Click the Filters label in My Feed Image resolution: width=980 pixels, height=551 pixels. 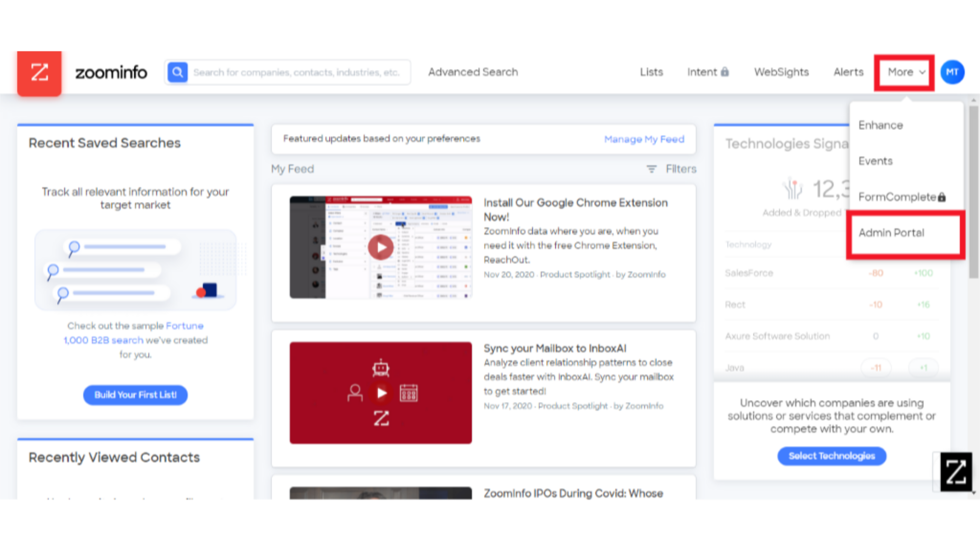pos(681,169)
